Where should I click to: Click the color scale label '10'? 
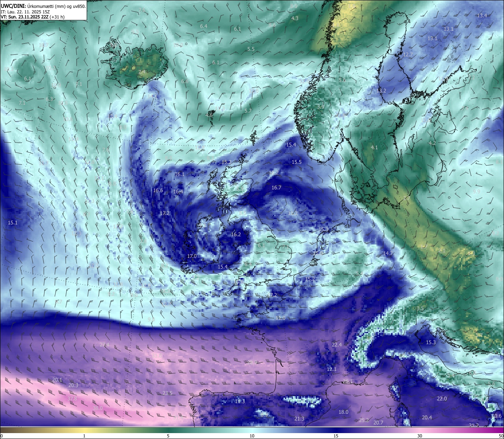pos(252,436)
